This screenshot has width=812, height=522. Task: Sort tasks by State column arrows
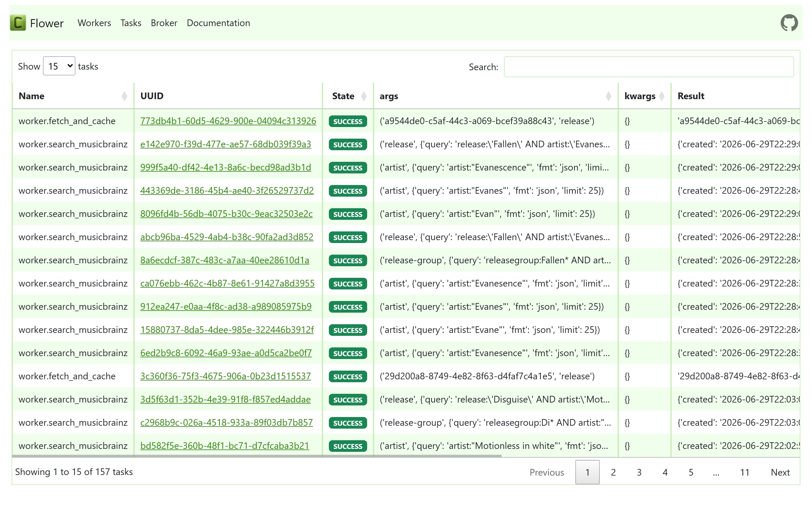click(x=364, y=96)
